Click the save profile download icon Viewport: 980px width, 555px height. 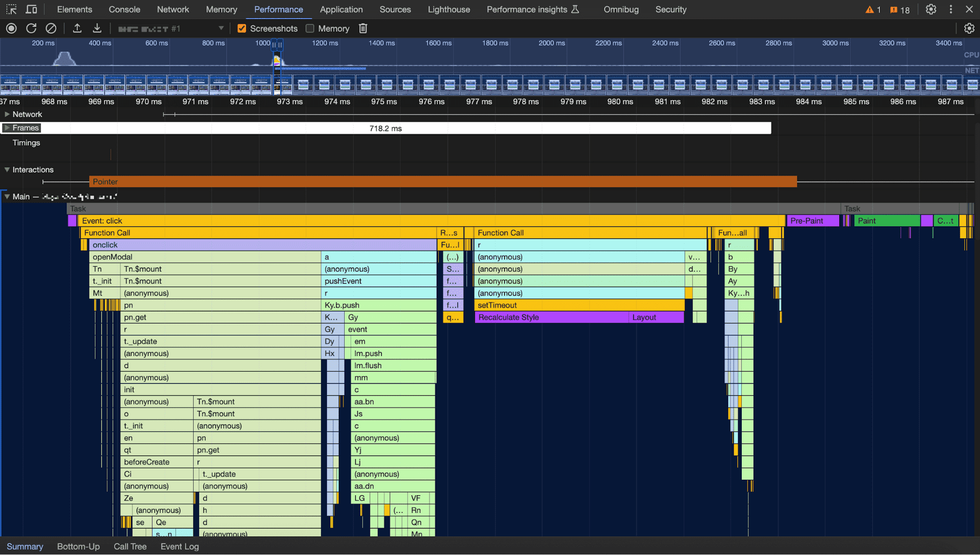click(97, 29)
